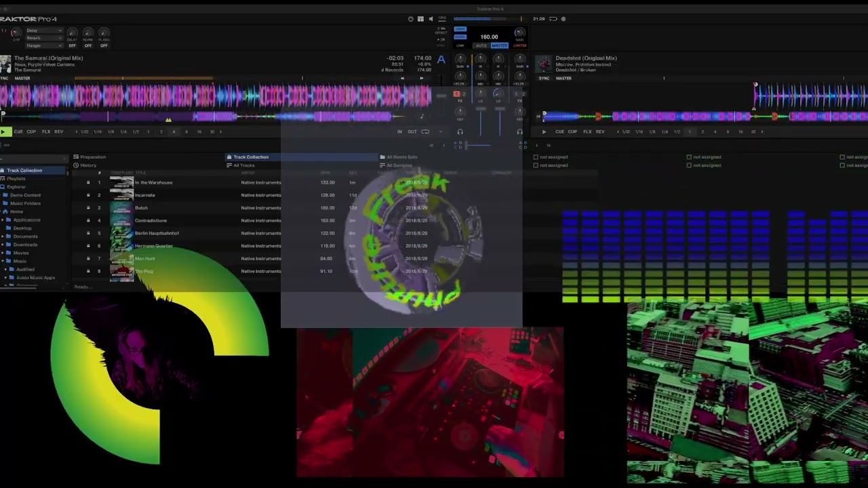Set Deadshot deck loop size to 8
Viewport: 868px width, 488px height.
(728, 131)
